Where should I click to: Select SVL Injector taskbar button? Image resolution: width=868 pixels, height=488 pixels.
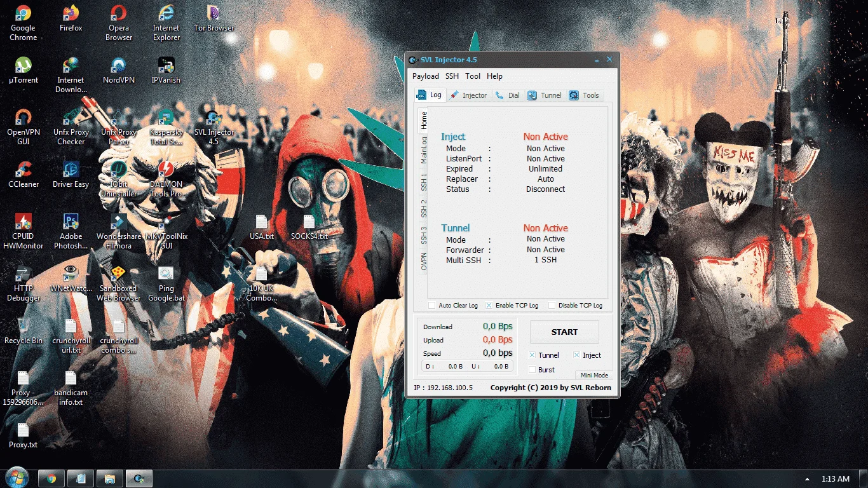click(139, 478)
